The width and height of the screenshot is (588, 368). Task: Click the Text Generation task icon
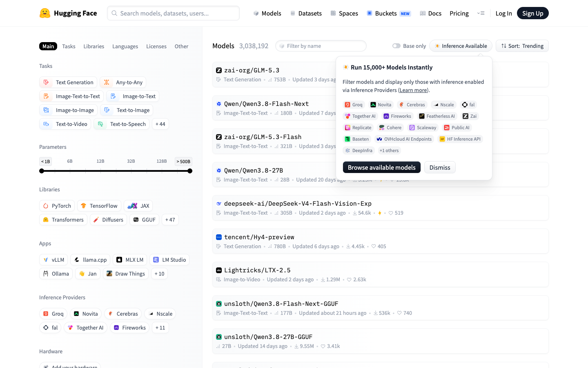coord(46,82)
